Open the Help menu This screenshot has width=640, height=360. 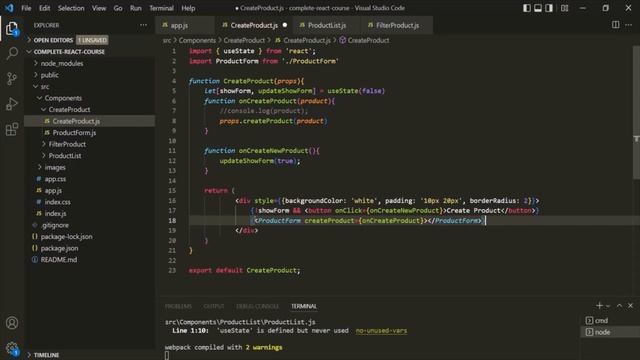pos(188,8)
